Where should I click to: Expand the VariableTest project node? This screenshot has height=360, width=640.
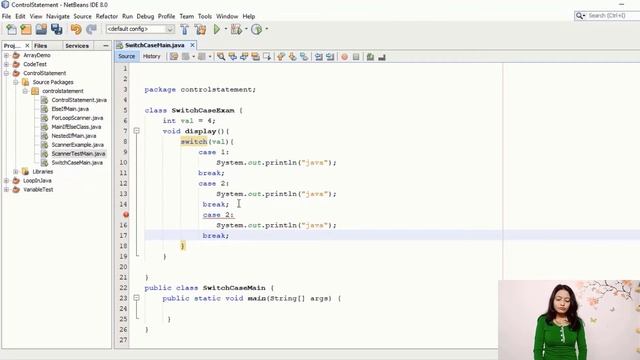click(x=6, y=189)
